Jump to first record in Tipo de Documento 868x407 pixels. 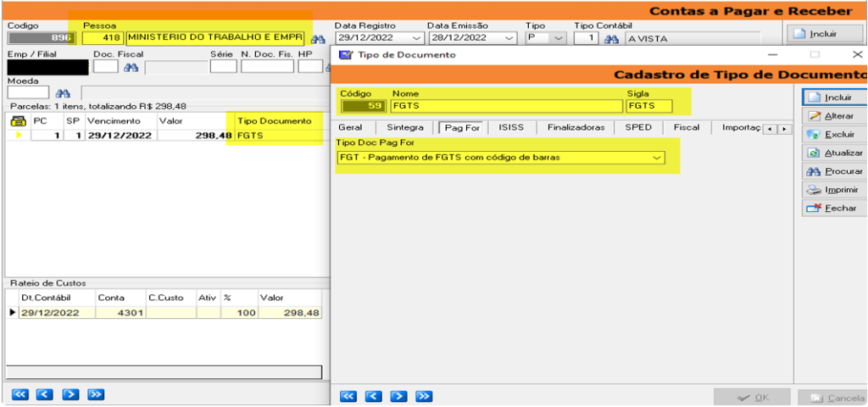coord(348,396)
